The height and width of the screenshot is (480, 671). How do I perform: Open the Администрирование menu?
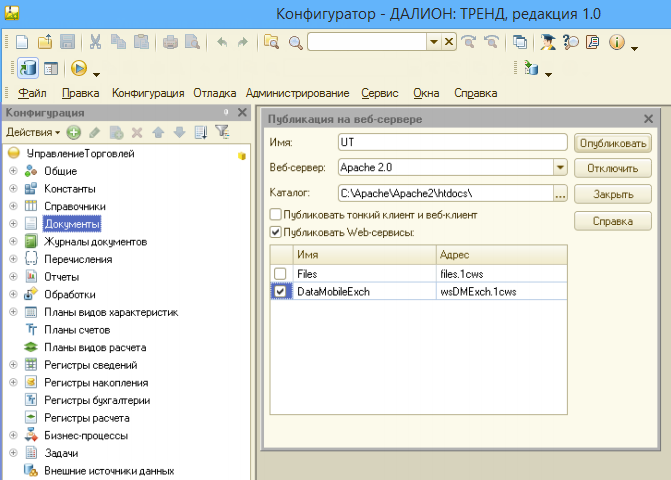click(297, 93)
